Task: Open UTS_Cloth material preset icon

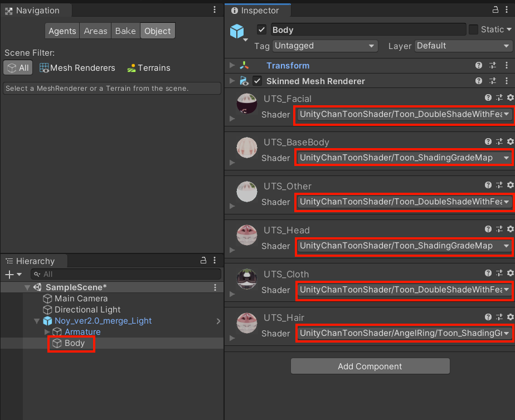Action: 499,273
